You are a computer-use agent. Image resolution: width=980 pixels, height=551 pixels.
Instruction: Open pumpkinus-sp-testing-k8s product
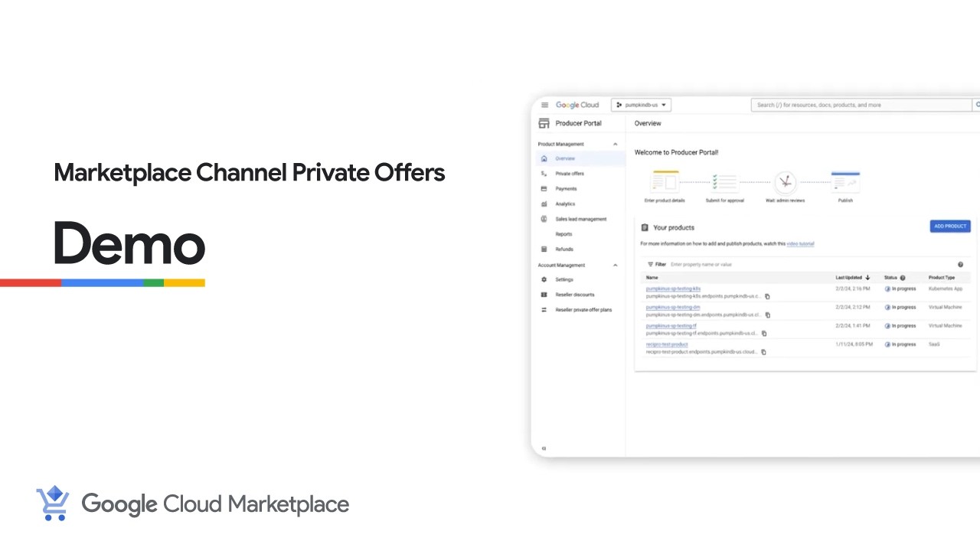[x=673, y=289]
